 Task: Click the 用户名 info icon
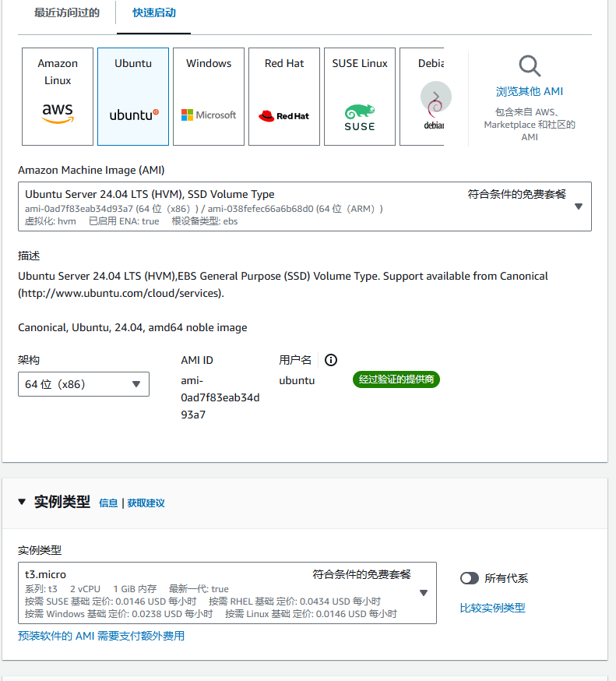click(x=331, y=360)
